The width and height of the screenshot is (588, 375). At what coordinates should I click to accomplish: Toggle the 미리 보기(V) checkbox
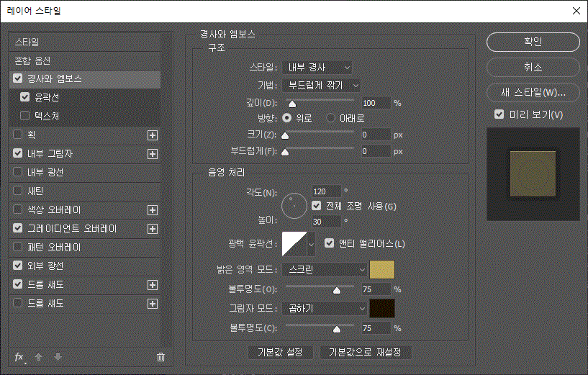[499, 114]
